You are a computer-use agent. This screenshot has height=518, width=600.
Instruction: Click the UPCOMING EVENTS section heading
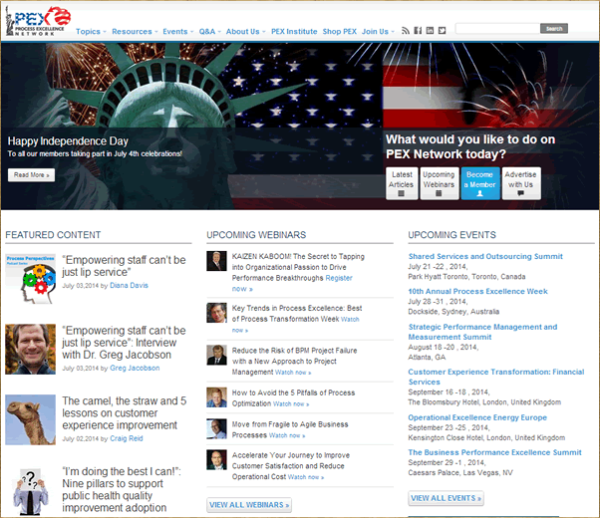pos(452,235)
